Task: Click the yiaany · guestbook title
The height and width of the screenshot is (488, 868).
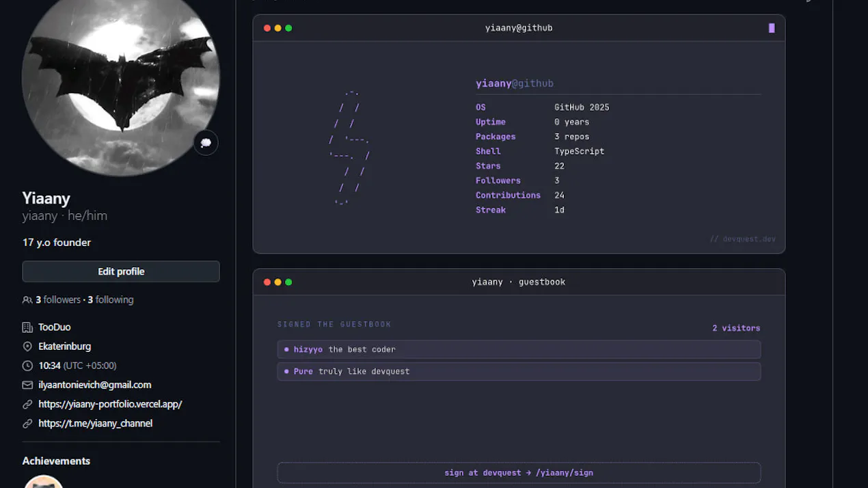Action: (519, 282)
